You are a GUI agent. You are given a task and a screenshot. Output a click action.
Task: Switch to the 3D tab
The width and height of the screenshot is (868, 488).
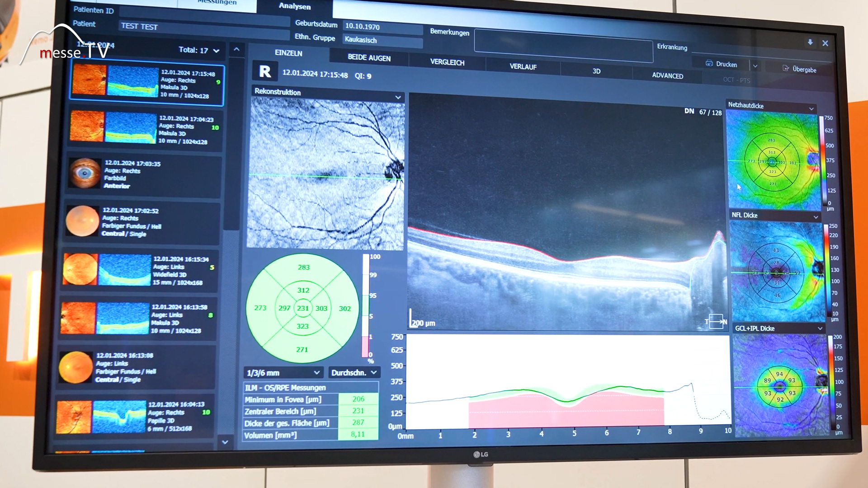(596, 71)
